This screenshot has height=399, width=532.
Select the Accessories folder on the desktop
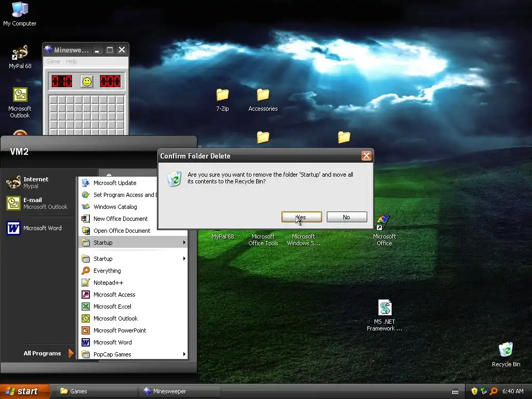263,100
